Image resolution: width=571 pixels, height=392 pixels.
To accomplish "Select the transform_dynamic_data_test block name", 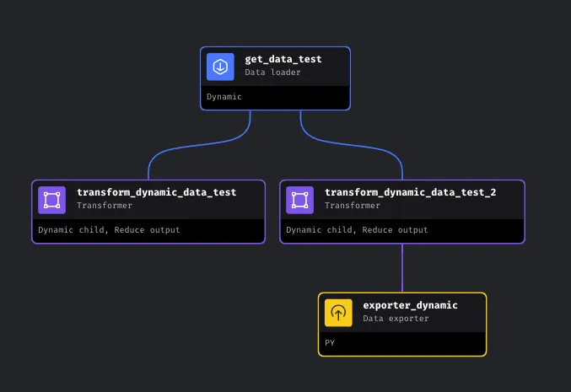I will 157,192.
